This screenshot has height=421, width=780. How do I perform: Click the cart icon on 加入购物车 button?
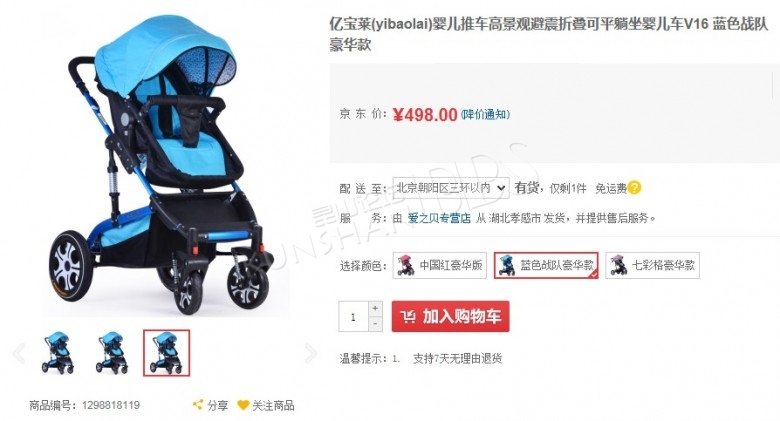pyautogui.click(x=408, y=316)
